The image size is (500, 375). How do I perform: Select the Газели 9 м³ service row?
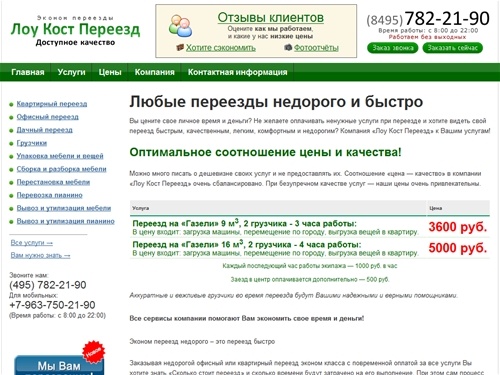(310, 227)
